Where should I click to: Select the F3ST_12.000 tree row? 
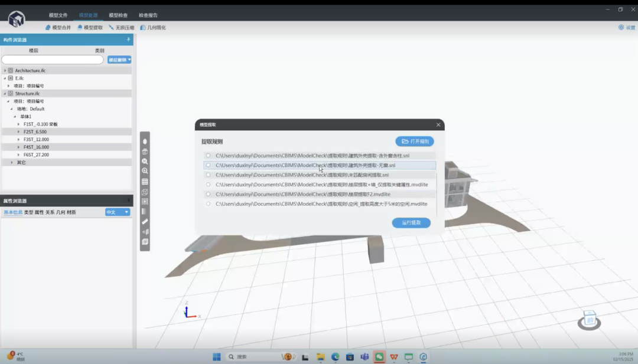[66, 139]
